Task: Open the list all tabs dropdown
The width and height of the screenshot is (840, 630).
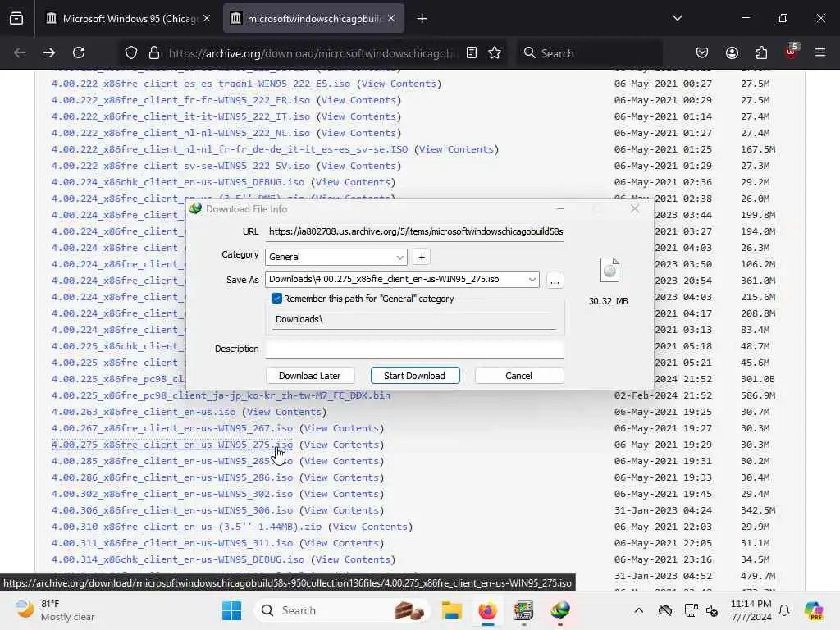Action: coord(677,18)
